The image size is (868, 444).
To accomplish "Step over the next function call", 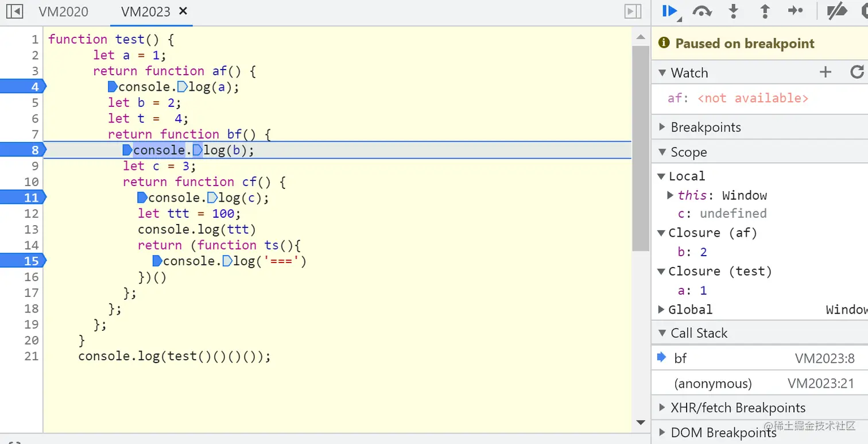I will pyautogui.click(x=702, y=11).
